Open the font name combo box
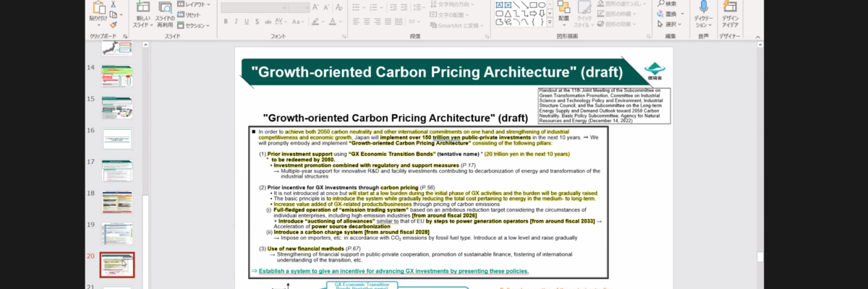The image size is (868, 289). [x=253, y=7]
